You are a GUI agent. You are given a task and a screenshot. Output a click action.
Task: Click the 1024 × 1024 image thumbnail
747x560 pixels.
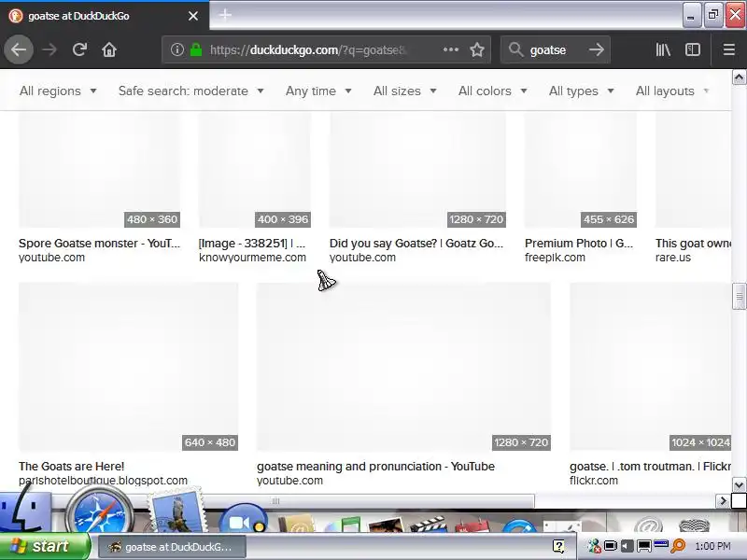tap(650, 367)
